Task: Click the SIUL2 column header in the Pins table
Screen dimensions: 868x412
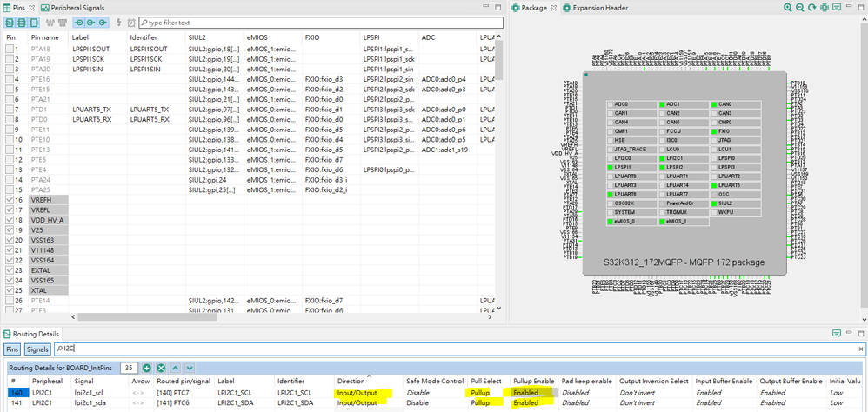Action: (x=215, y=37)
